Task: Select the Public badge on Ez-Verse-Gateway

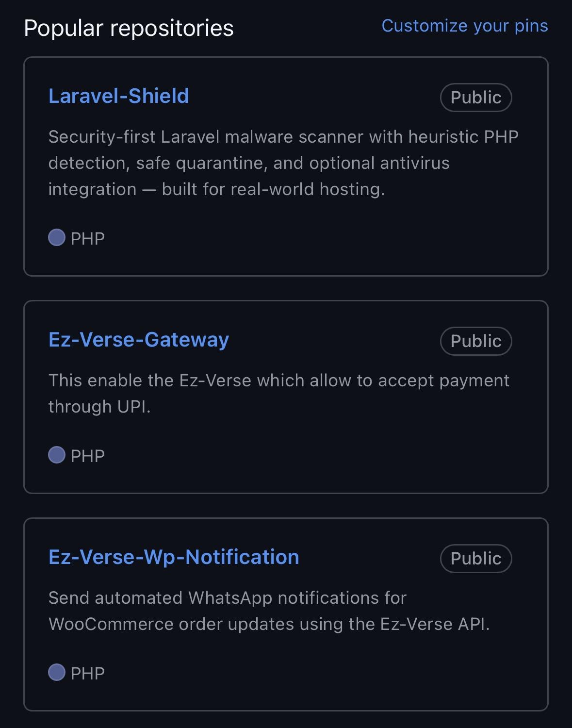Action: coord(475,341)
